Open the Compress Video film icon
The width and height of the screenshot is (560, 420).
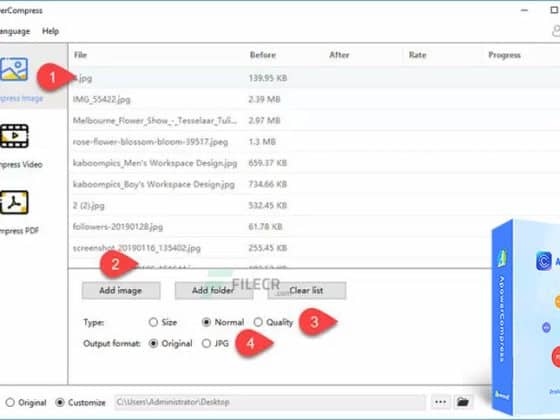click(x=14, y=136)
